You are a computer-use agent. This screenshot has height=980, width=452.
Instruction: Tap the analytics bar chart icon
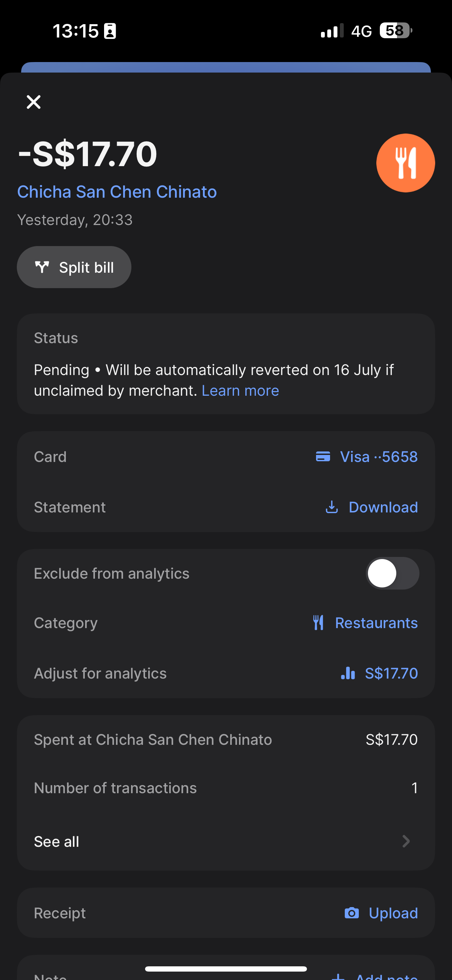click(348, 673)
